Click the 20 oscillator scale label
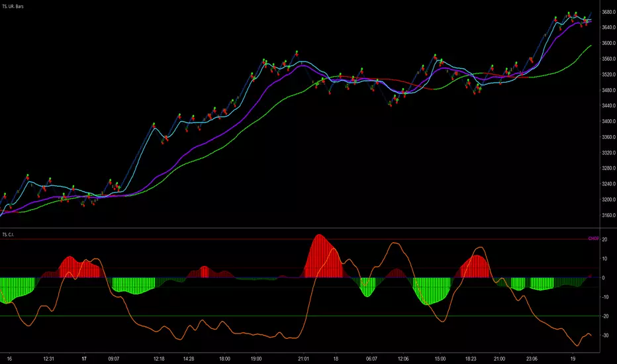The image size is (617, 364). pyautogui.click(x=604, y=240)
